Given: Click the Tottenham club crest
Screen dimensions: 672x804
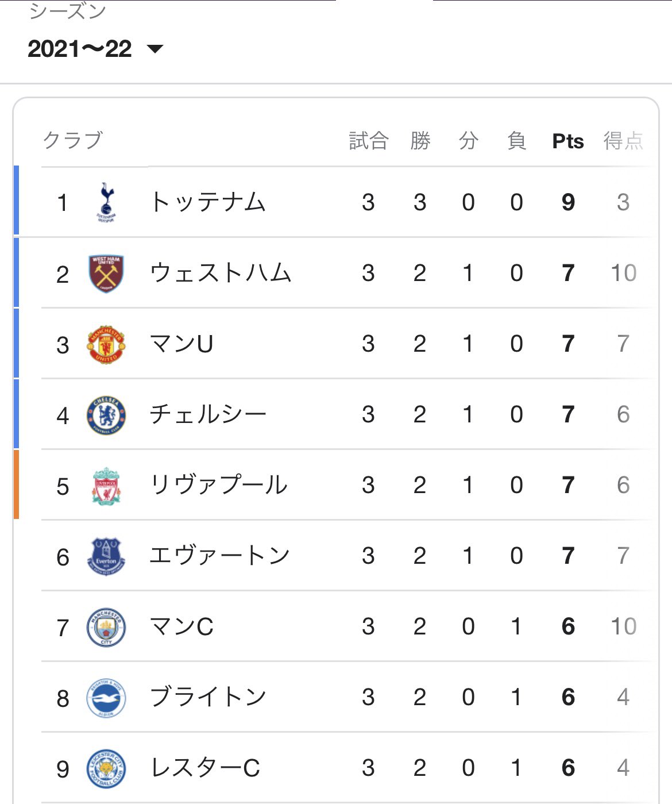Looking at the screenshot, I should point(106,202).
